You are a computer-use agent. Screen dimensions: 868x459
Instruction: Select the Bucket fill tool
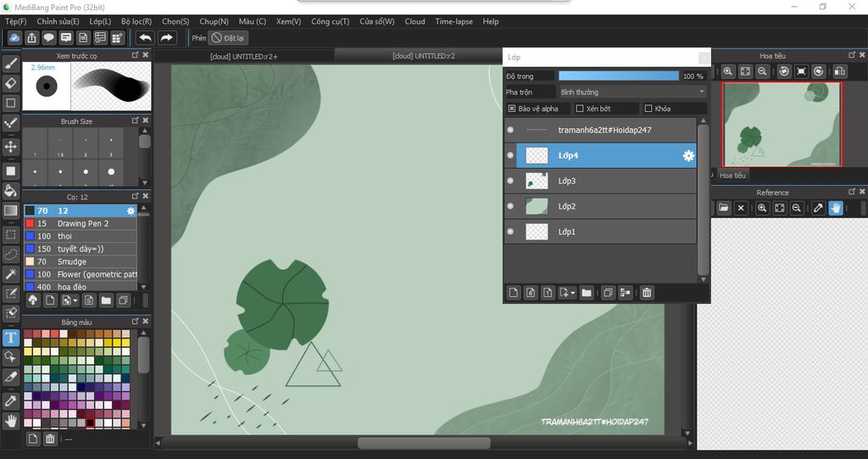[x=10, y=191]
